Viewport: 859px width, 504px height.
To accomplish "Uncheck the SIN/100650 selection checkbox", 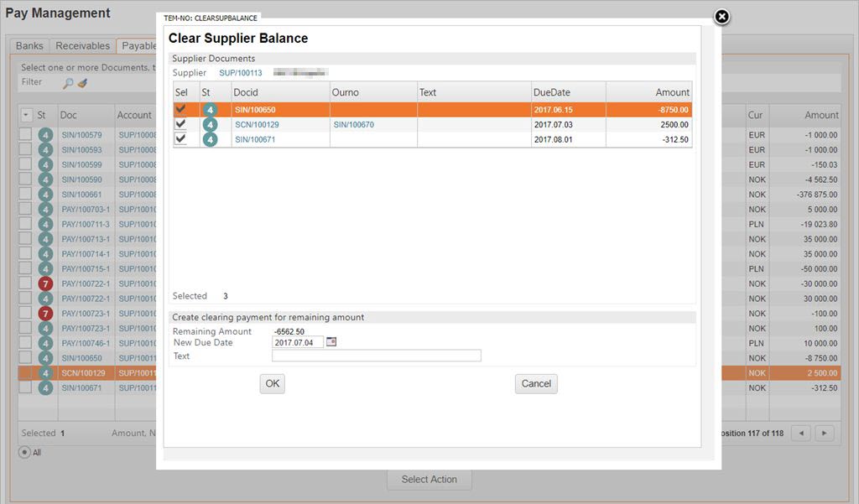I will click(180, 110).
